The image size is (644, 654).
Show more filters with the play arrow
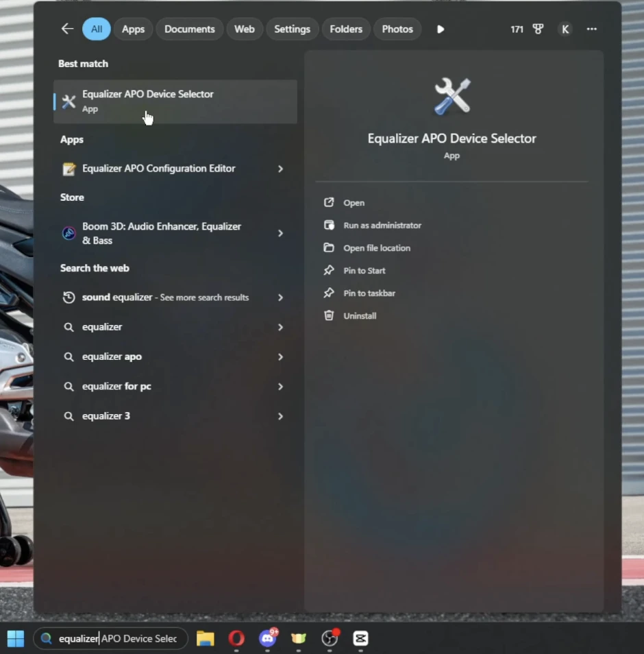pyautogui.click(x=440, y=29)
